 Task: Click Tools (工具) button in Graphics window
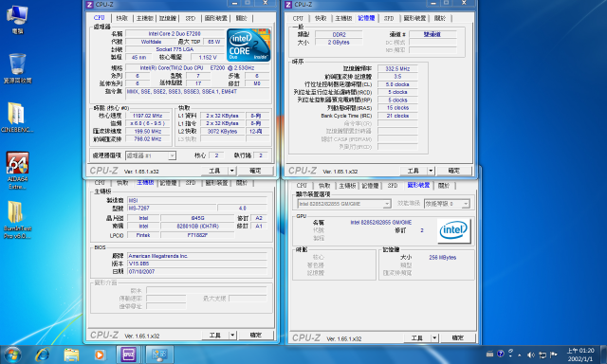417,338
